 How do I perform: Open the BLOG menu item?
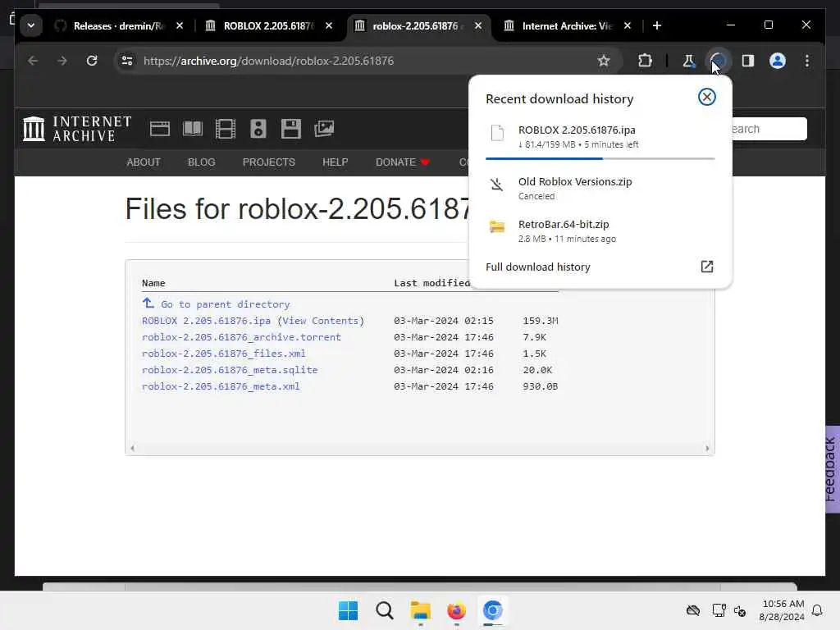(202, 162)
